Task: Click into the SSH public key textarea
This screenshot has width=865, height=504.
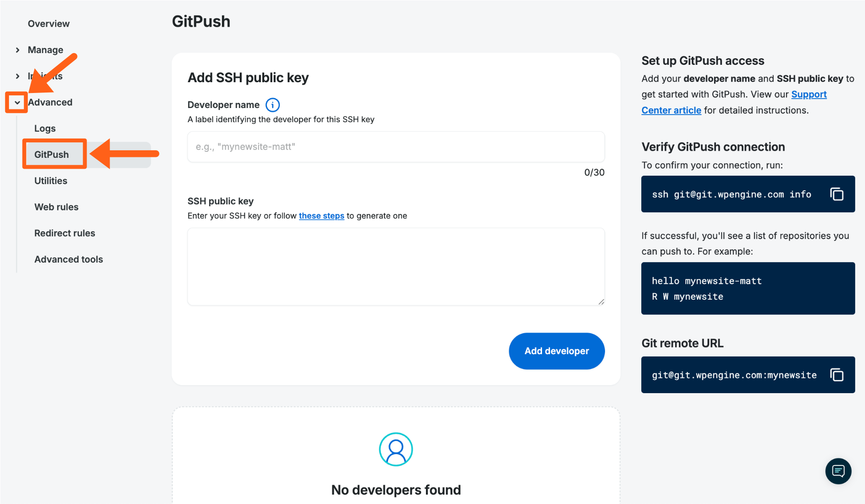Action: point(396,266)
